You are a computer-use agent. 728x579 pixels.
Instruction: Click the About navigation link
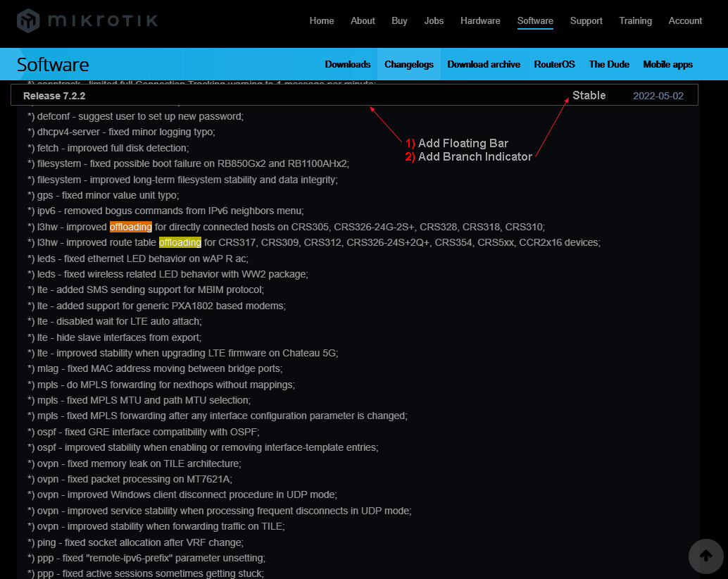pyautogui.click(x=363, y=20)
